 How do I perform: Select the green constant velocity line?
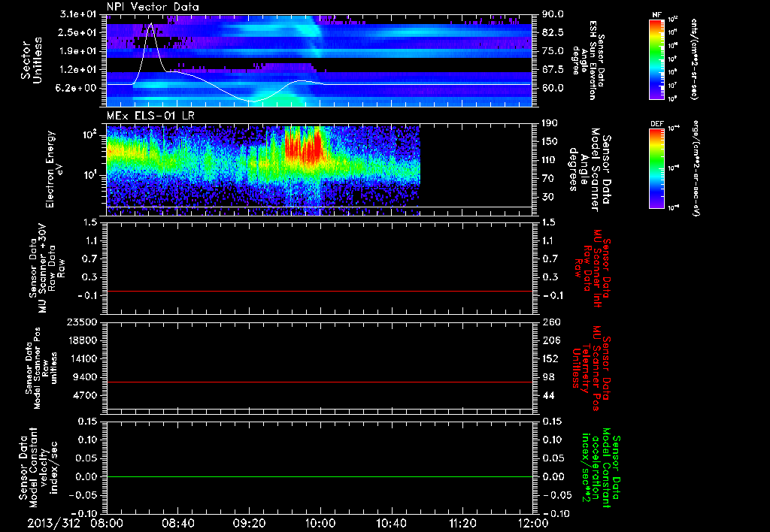[320, 477]
